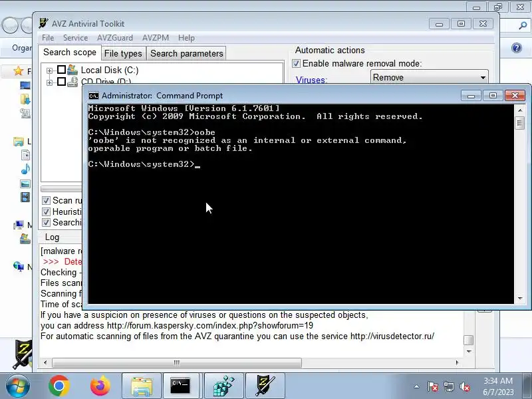Click Command Prompt scrollbar up arrow

pos(520,110)
